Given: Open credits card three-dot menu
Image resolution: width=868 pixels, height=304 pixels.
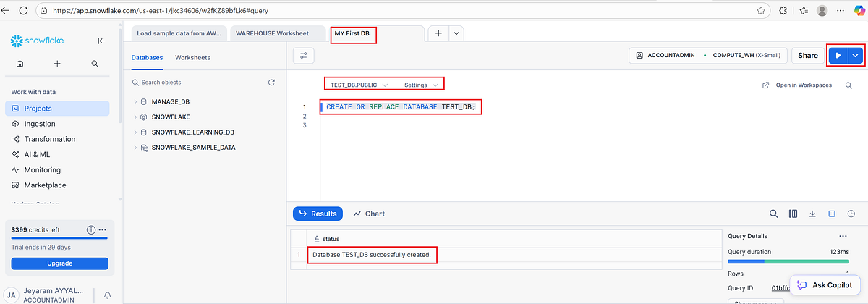Looking at the screenshot, I should 103,229.
